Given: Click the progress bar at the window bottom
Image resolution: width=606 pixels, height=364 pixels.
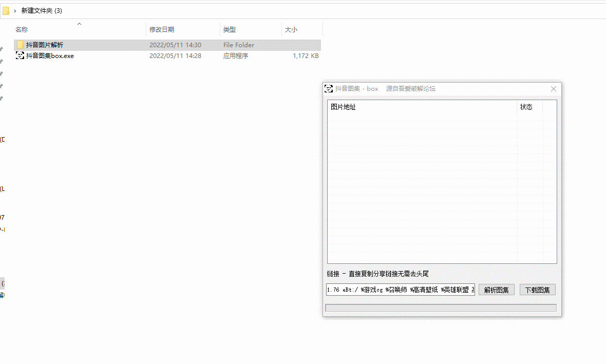Looking at the screenshot, I should (441, 308).
